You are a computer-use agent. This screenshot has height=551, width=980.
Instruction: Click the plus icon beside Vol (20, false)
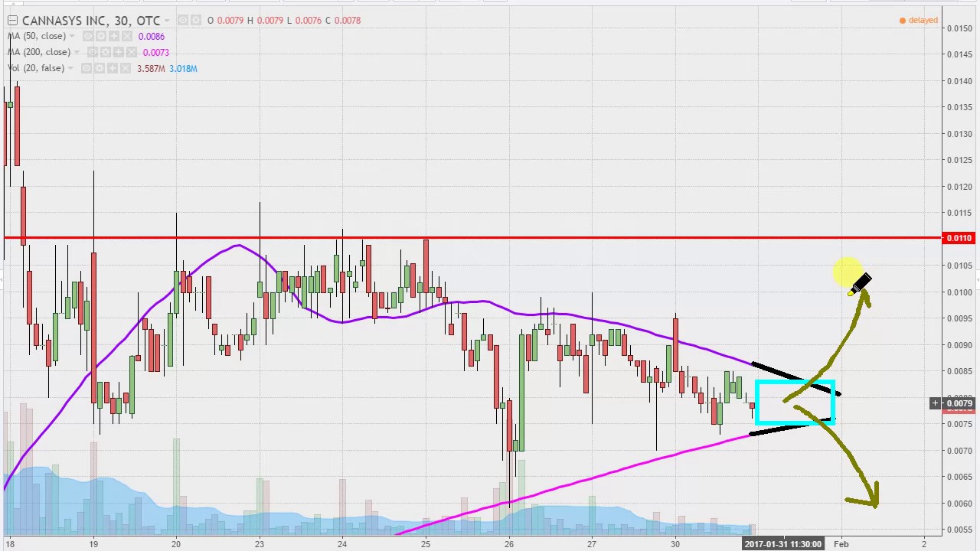[x=113, y=68]
